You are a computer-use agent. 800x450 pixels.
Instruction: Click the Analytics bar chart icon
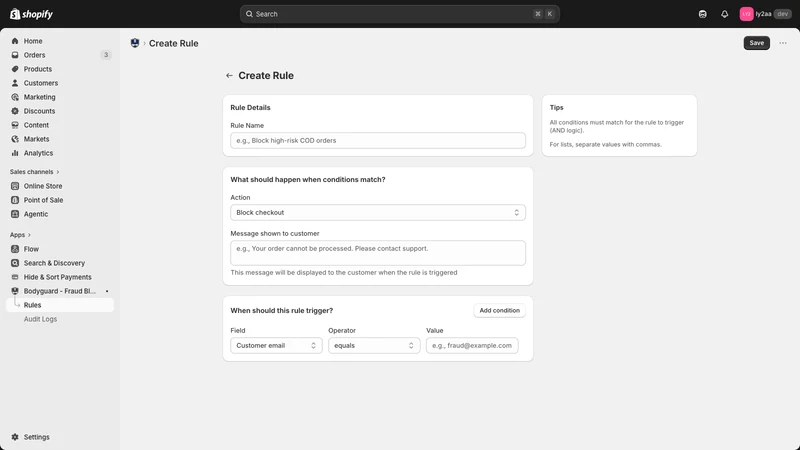coord(15,153)
